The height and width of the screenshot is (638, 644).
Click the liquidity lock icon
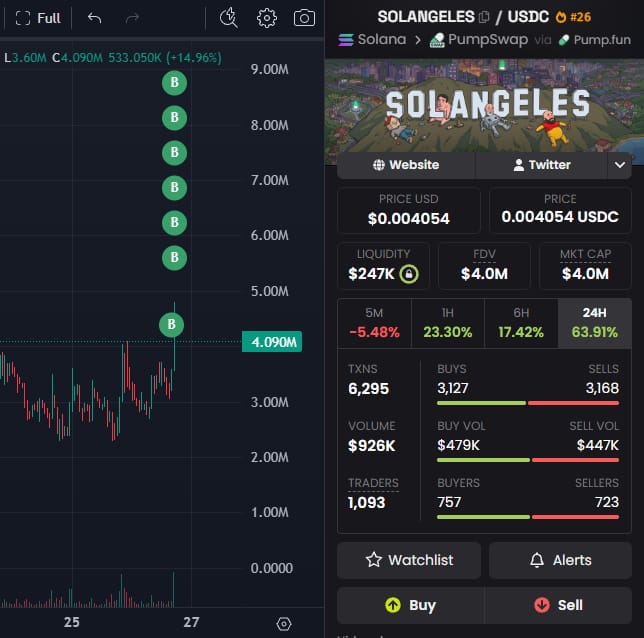tap(409, 274)
